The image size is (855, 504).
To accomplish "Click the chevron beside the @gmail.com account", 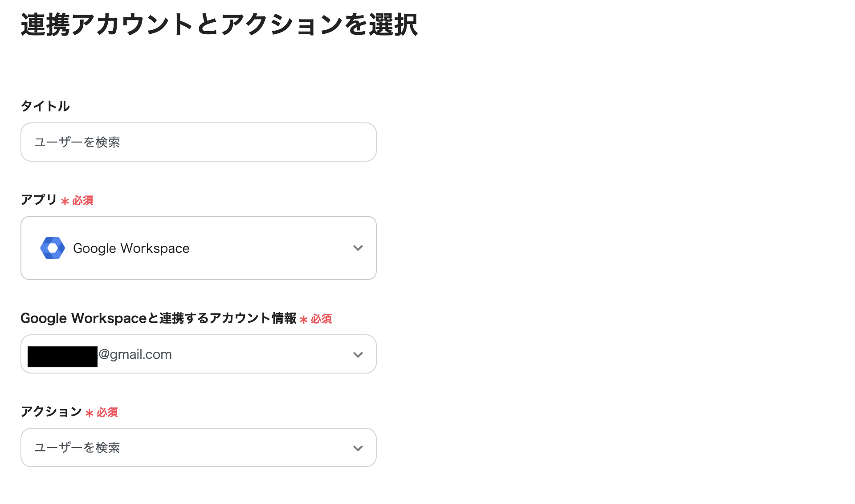I will [358, 354].
